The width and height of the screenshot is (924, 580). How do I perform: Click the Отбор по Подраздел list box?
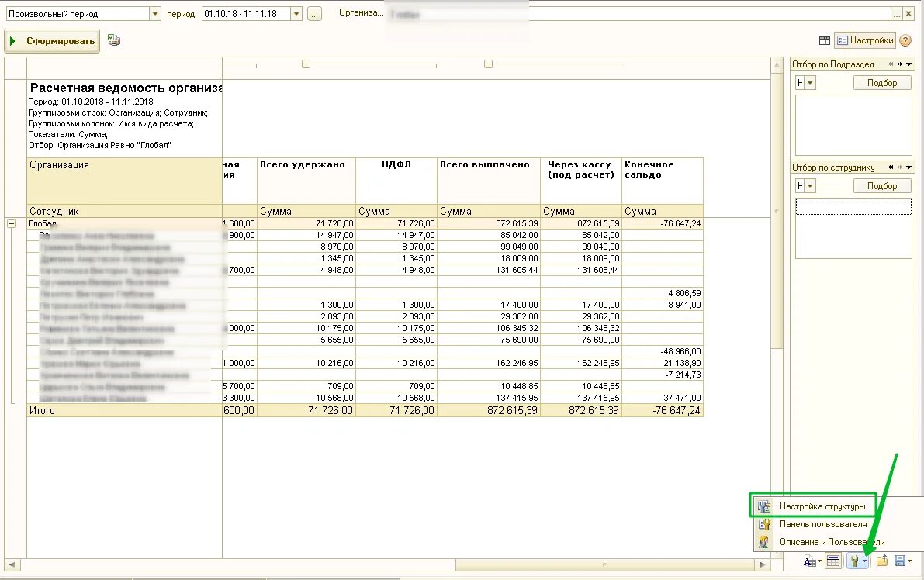[853, 125]
